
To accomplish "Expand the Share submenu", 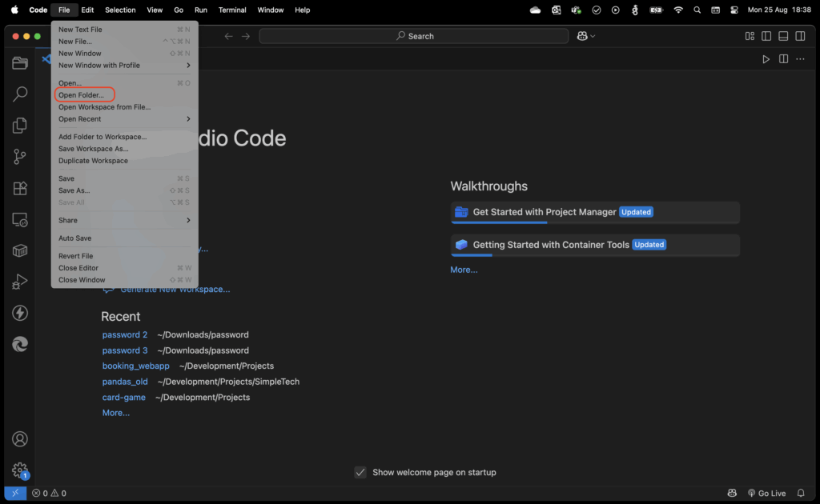I will pos(124,221).
